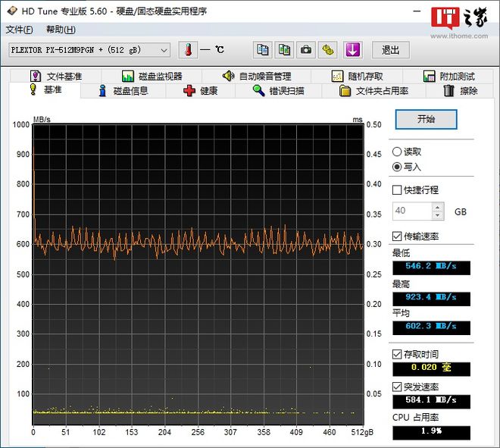This screenshot has height=448, width=500.
Task: Click the short stroke GB value field
Action: [412, 211]
